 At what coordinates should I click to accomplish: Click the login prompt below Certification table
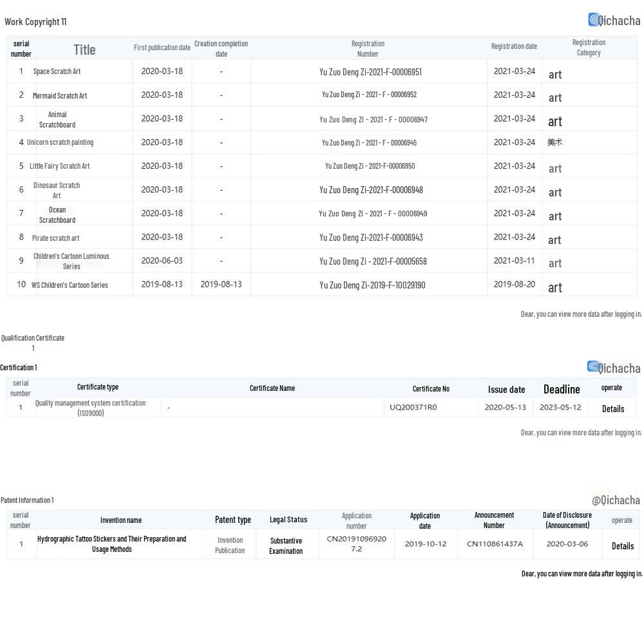[581, 433]
